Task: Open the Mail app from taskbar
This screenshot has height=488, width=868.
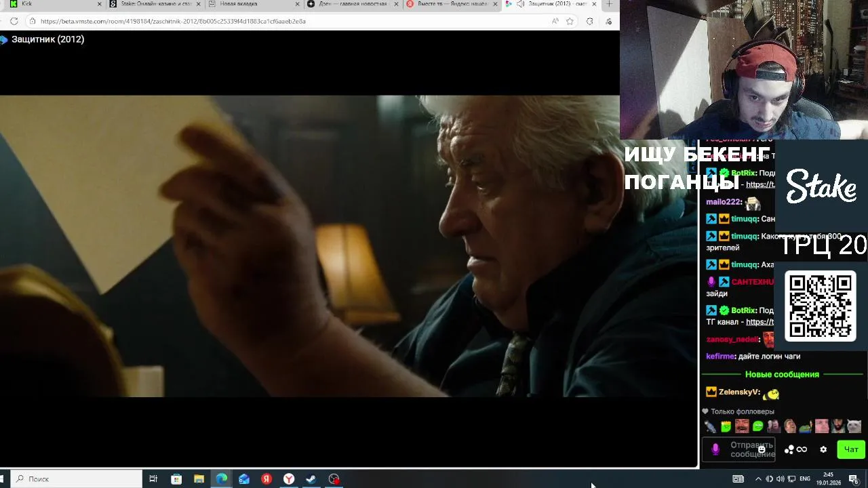Action: click(244, 479)
